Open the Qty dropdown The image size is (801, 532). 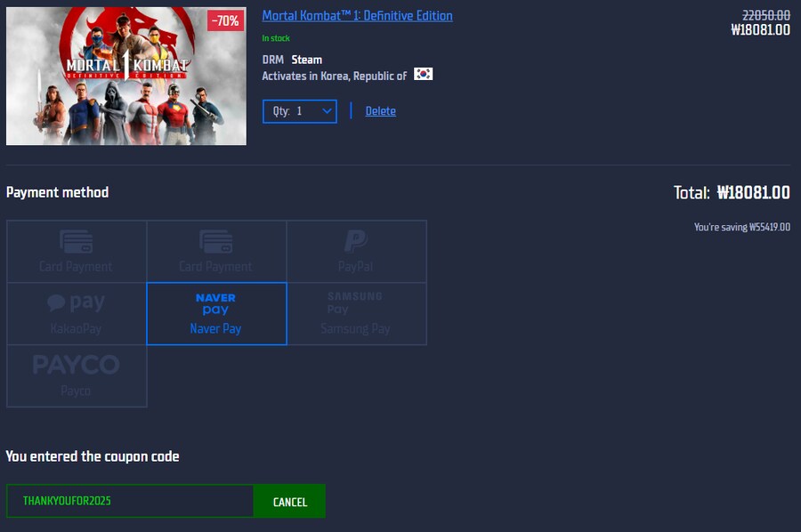point(299,110)
